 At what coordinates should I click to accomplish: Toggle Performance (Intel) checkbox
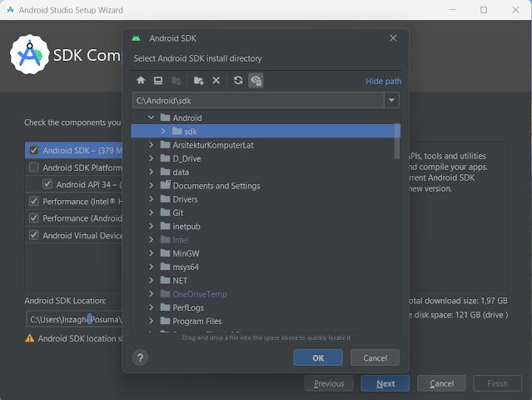[33, 201]
